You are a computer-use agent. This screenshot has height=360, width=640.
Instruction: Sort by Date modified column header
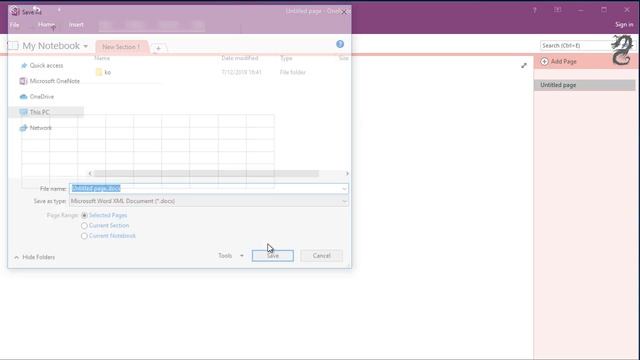pos(240,58)
